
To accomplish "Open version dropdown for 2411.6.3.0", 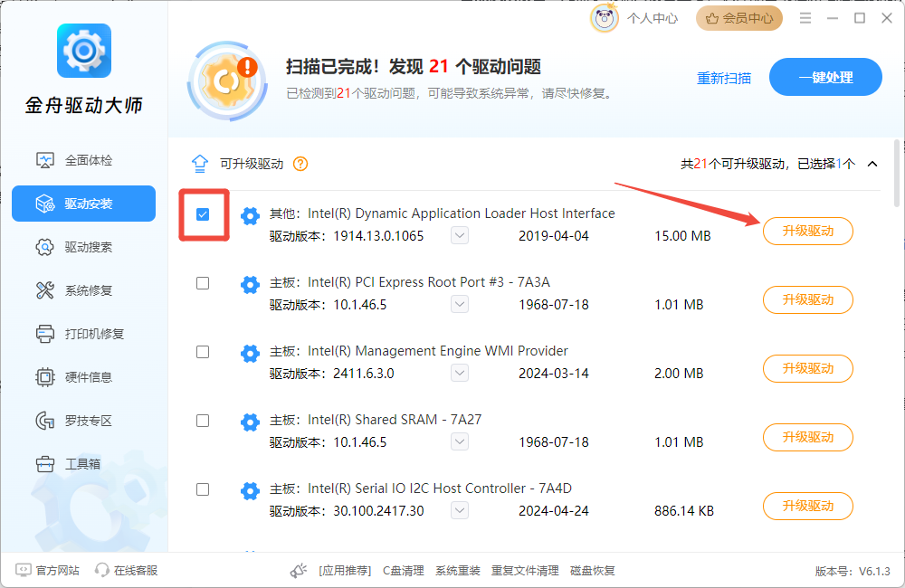I will [x=460, y=373].
